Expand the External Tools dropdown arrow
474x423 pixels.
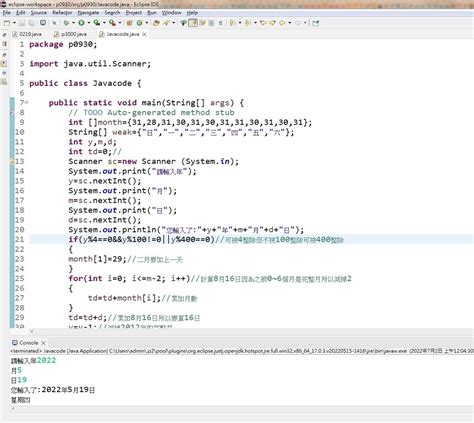[x=120, y=23]
